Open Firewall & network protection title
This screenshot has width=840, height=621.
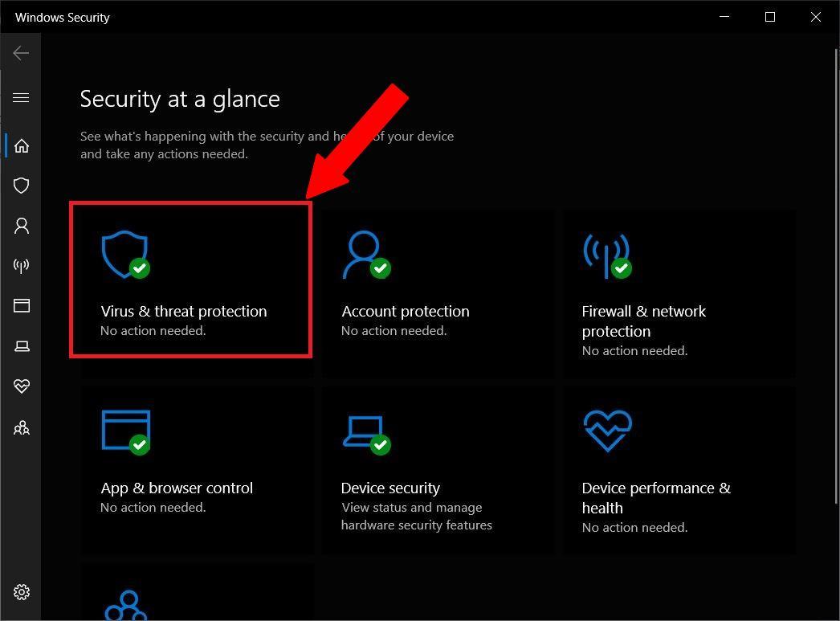[x=644, y=321]
